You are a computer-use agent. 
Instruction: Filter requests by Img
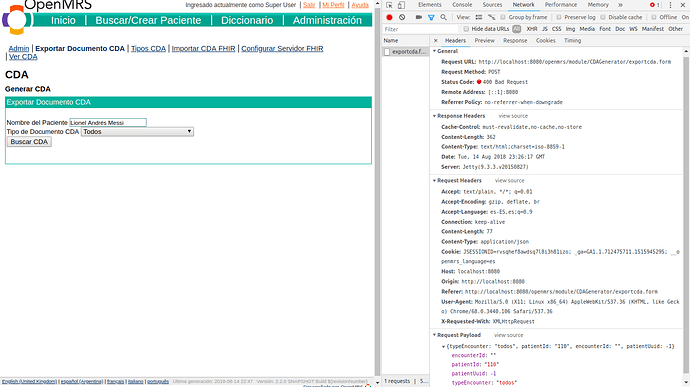(570, 29)
